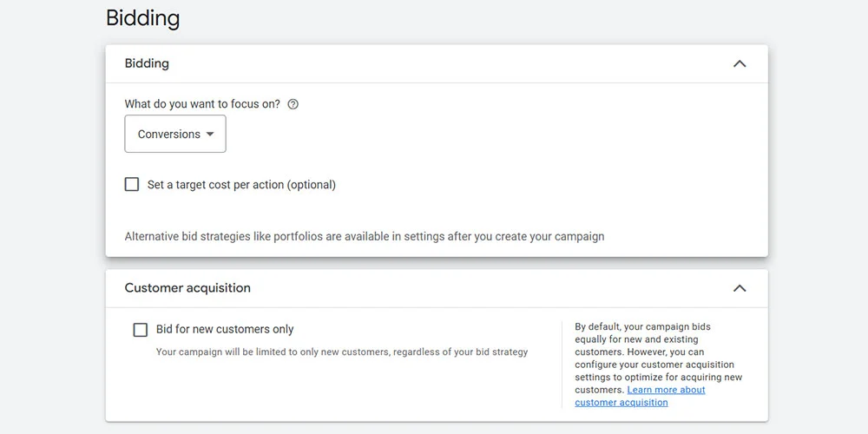Image resolution: width=868 pixels, height=434 pixels.
Task: Open the Conversions focus dropdown
Action: pyautogui.click(x=175, y=135)
